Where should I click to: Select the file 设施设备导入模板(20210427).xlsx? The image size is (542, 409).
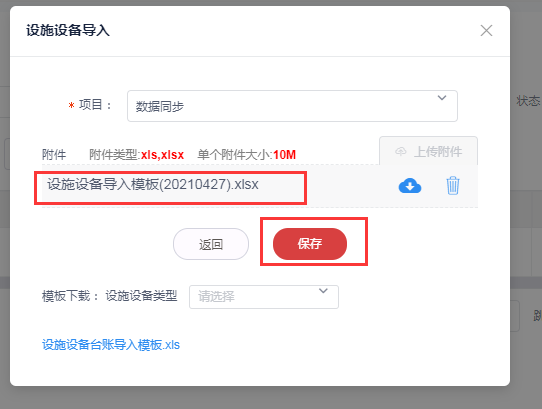(153, 184)
